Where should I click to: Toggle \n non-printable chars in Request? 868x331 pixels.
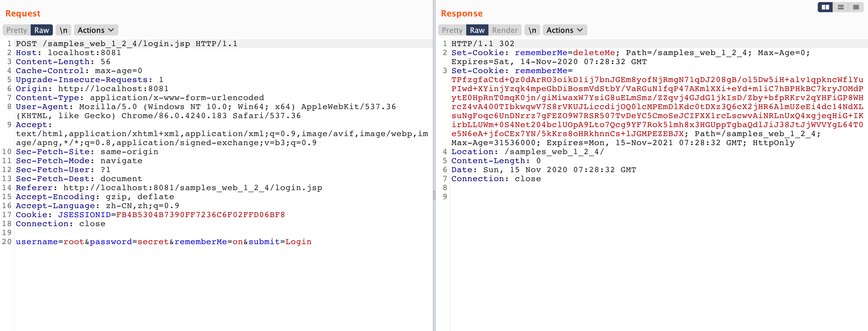63,30
